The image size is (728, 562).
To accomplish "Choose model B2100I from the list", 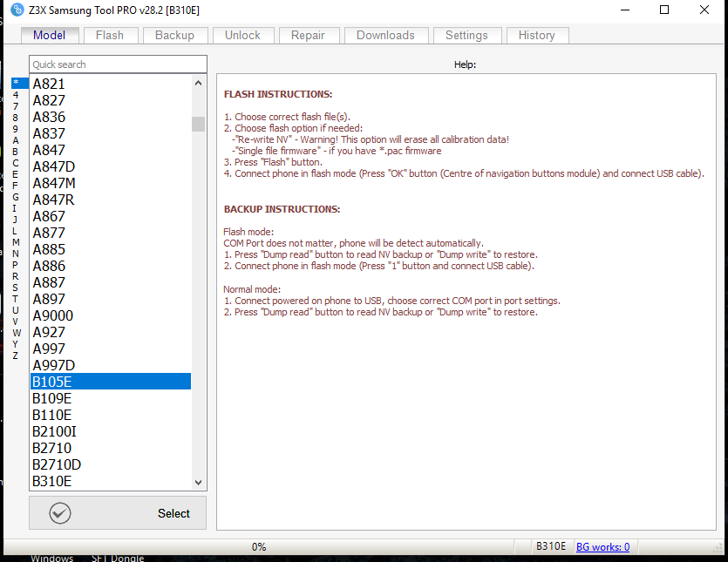I will pos(111,431).
